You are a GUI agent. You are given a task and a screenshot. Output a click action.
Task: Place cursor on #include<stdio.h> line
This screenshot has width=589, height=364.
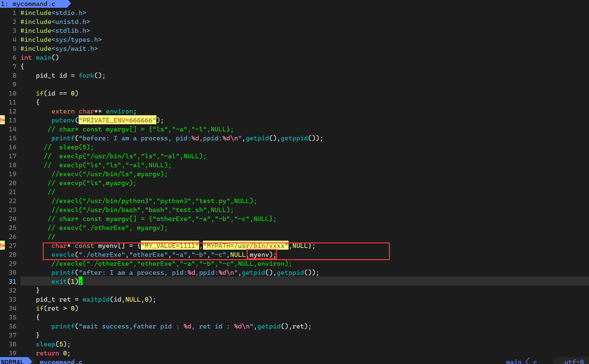53,13
